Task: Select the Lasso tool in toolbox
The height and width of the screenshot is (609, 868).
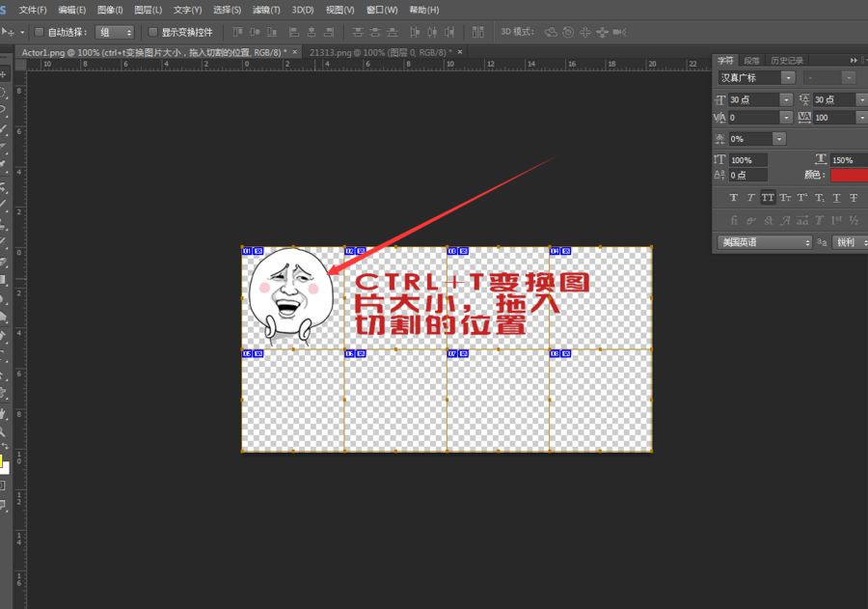Action: click(x=3, y=109)
